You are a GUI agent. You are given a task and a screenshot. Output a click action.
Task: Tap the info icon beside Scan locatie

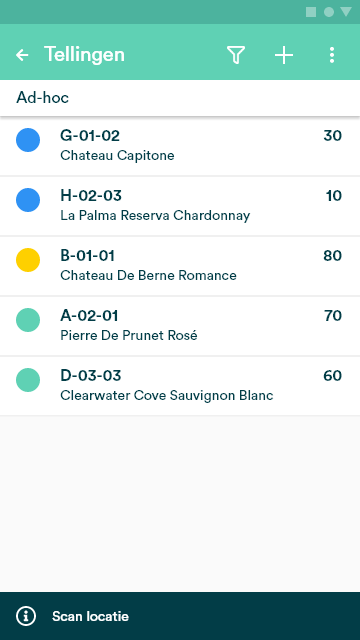26,616
